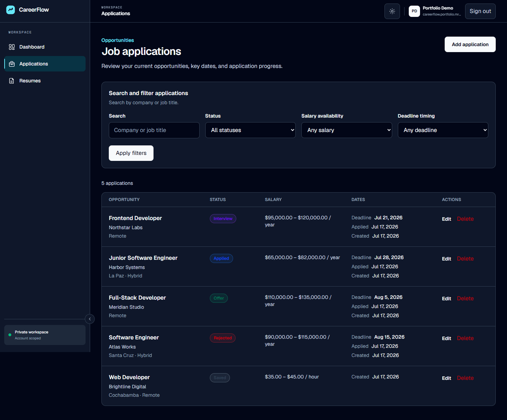Viewport: 507px width, 420px height.
Task: Click the Web Developer job title
Action: [129, 377]
